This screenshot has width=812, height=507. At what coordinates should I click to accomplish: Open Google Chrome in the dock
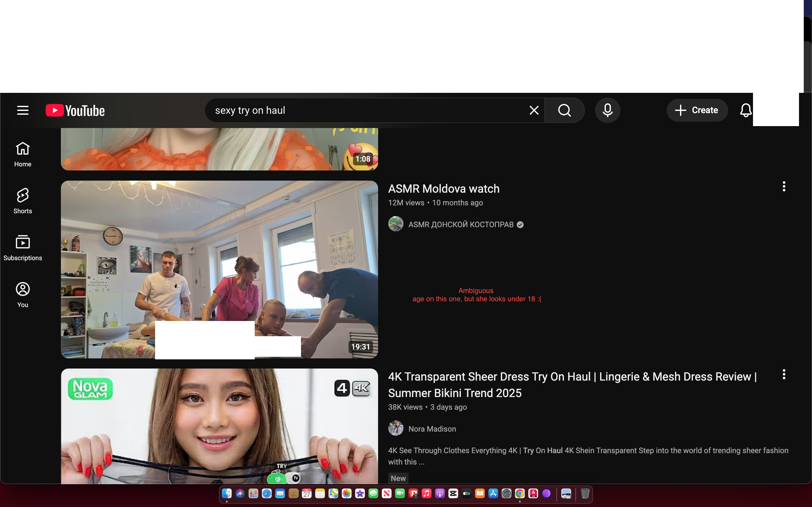(x=520, y=494)
